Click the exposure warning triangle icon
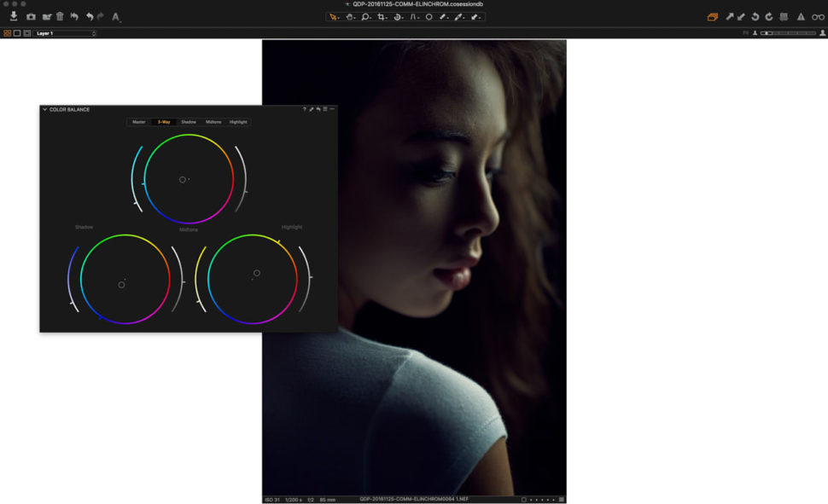Image resolution: width=828 pixels, height=504 pixels. point(799,16)
